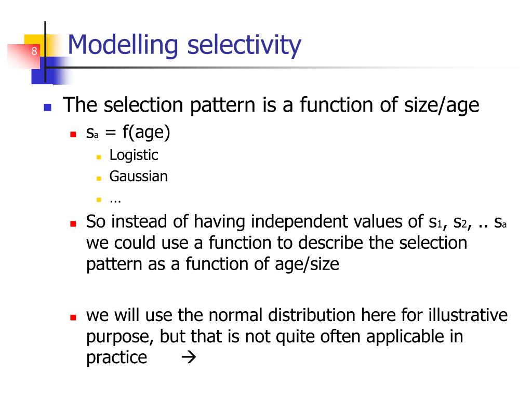Click the word "Gaussian"
The width and height of the screenshot is (532, 399).
pyautogui.click(x=138, y=177)
